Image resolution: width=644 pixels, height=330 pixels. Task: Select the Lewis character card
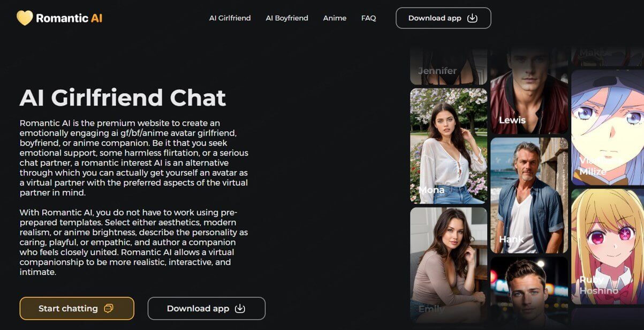coord(529,90)
